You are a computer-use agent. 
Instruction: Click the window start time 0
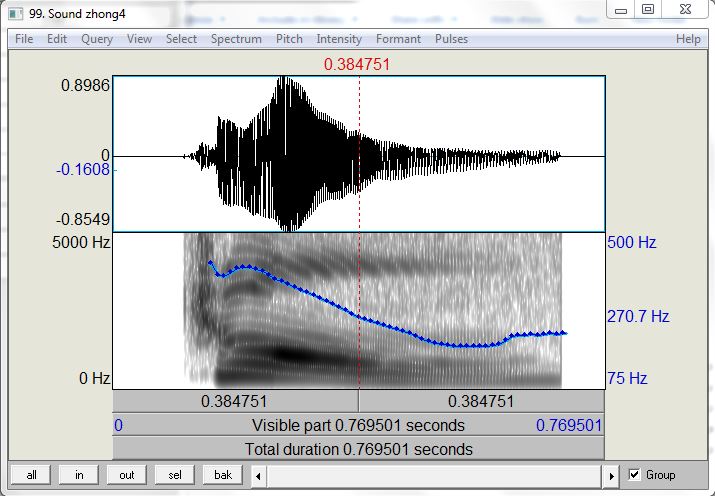[x=119, y=425]
